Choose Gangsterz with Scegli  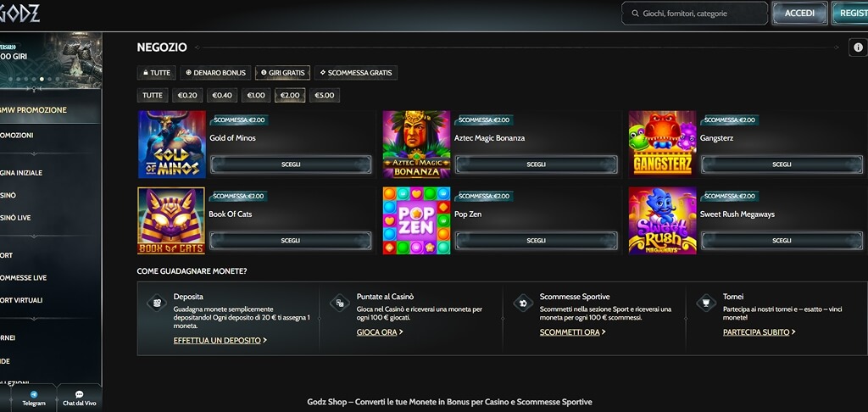[x=782, y=164]
